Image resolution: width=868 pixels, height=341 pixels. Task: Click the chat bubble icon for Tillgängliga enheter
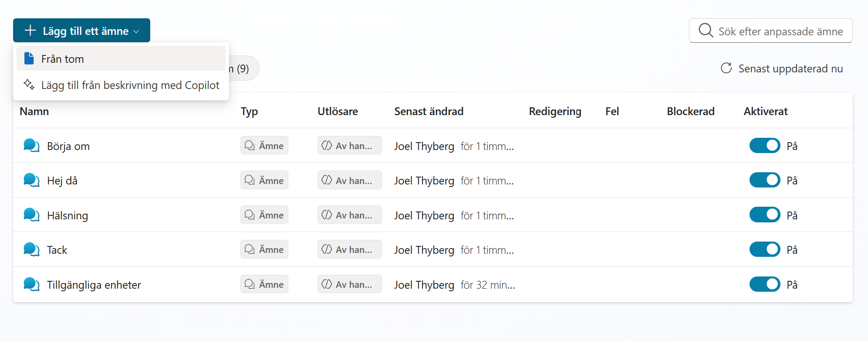point(31,284)
